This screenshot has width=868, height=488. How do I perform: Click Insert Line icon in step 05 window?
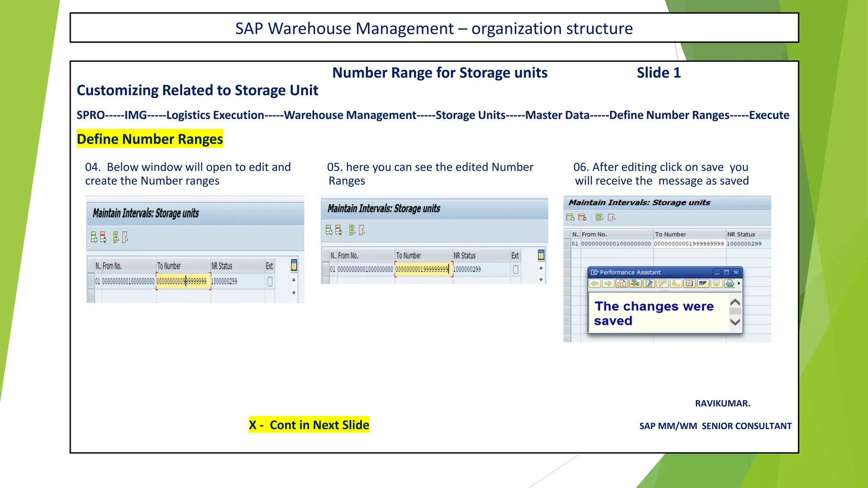[329, 230]
